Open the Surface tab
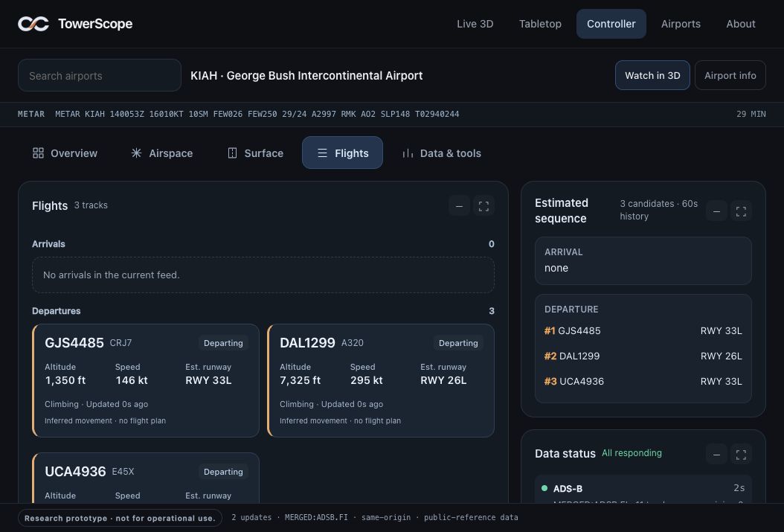 click(255, 153)
